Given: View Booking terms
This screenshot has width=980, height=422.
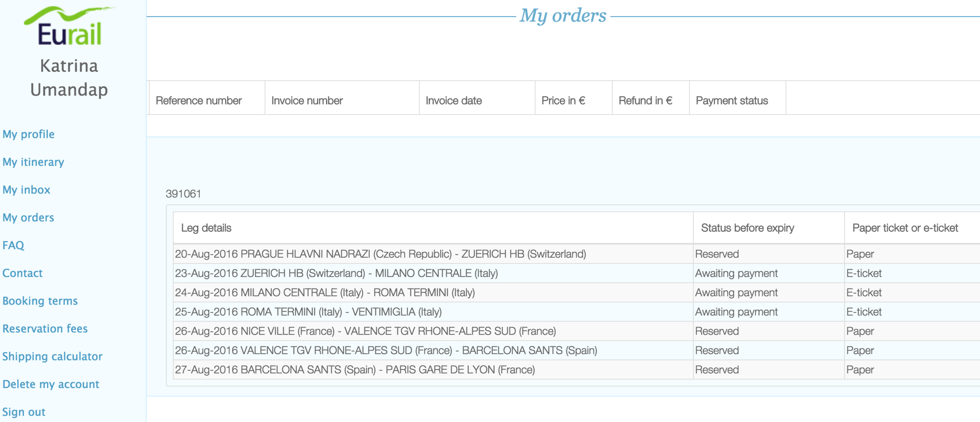Looking at the screenshot, I should pos(40,301).
